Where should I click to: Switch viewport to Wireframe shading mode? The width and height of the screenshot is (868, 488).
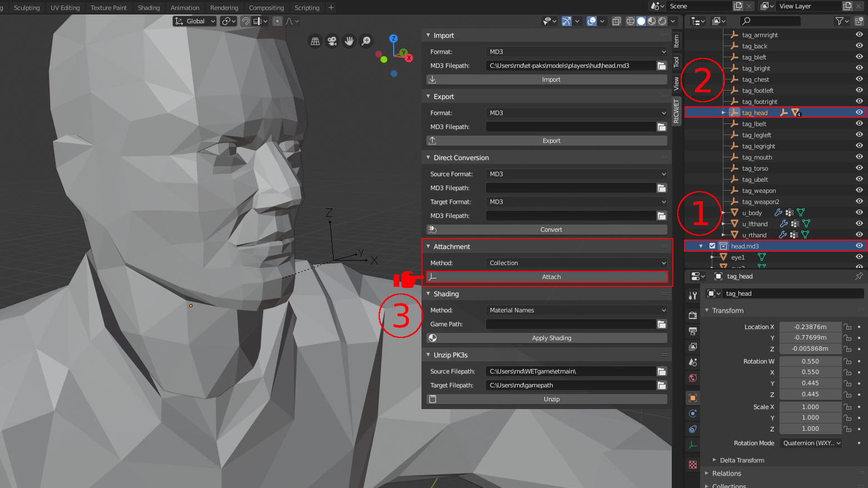click(x=630, y=21)
